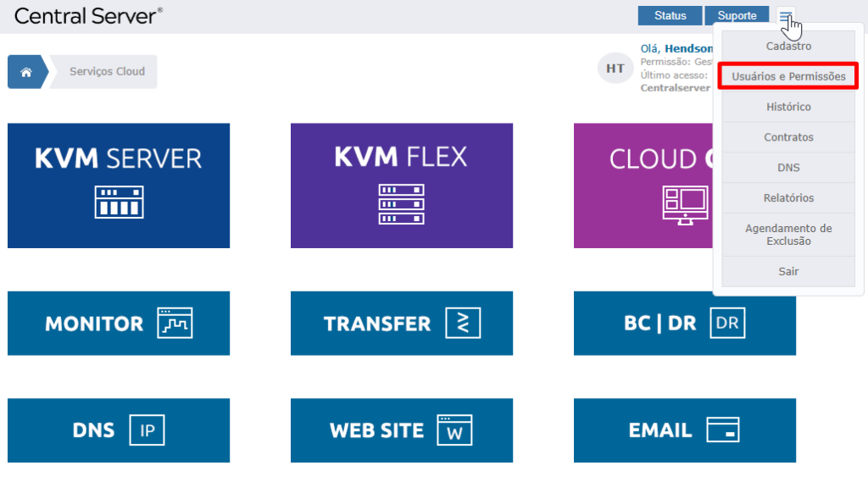Select Relatórios from the menu

(x=788, y=198)
